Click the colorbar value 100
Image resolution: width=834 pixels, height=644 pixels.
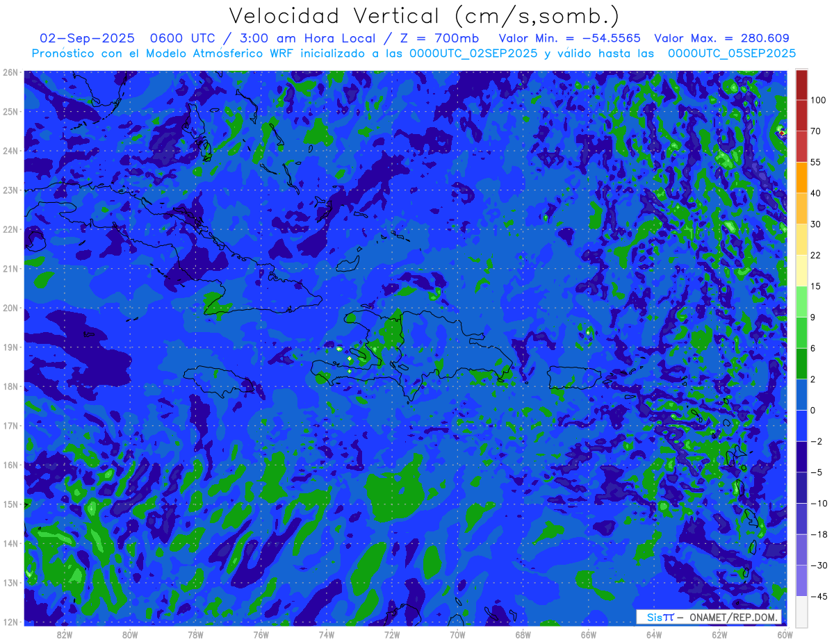tap(819, 100)
